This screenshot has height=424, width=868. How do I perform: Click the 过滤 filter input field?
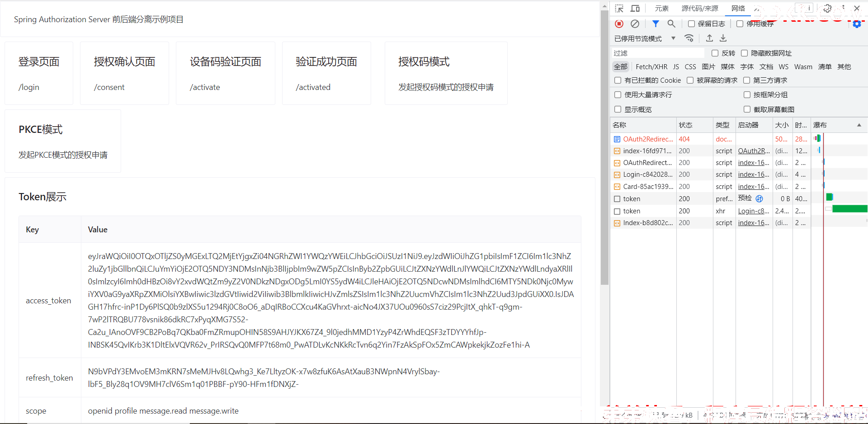tap(658, 53)
